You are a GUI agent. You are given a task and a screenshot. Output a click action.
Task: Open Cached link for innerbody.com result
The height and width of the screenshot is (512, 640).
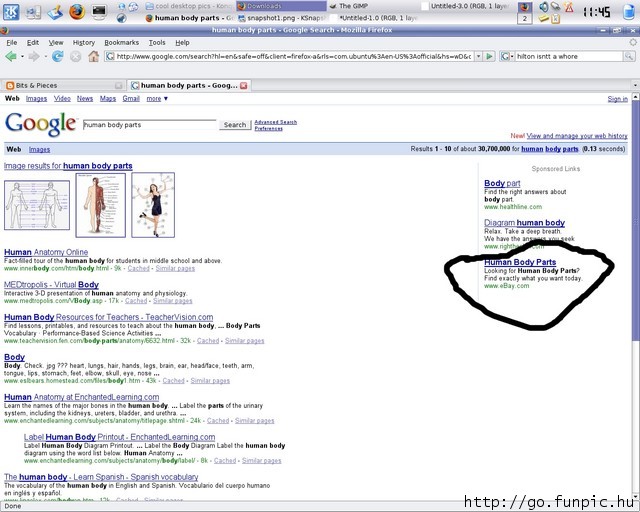point(138,268)
